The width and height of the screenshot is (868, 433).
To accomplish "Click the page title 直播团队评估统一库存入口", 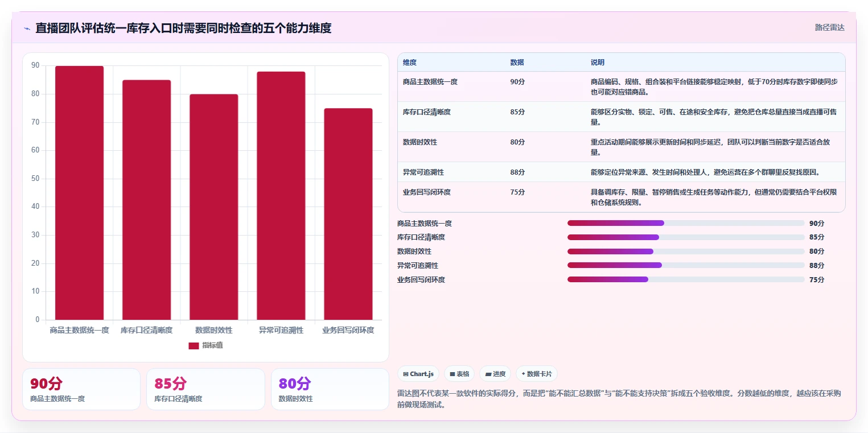I will (x=183, y=28).
